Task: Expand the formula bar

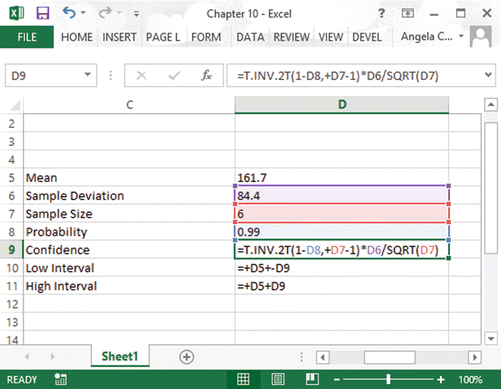Action: [488, 75]
